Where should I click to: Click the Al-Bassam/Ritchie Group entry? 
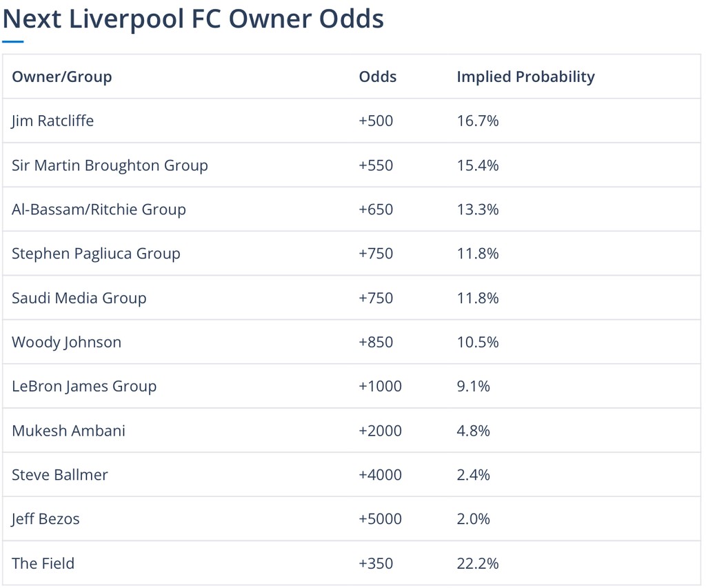(x=99, y=210)
